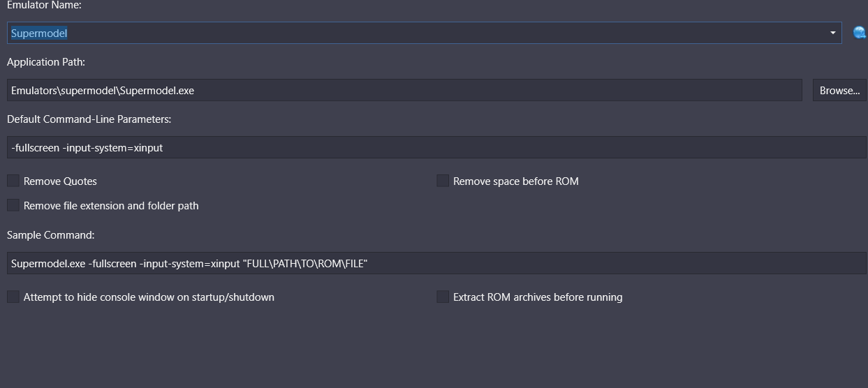
Task: Click the Emulator Name label
Action: [44, 5]
